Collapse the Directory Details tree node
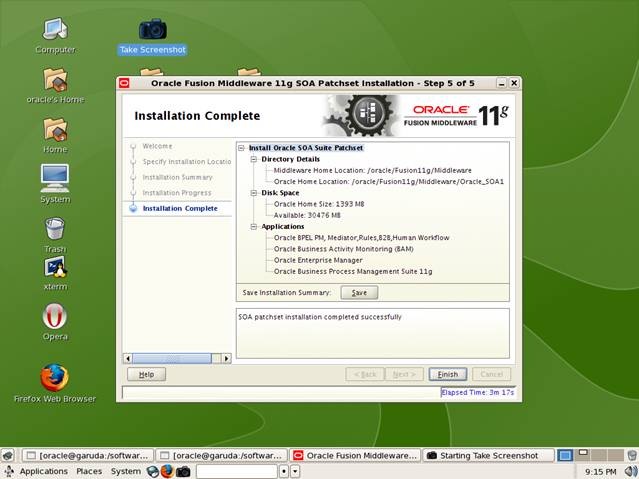Screen dimensions: 639x479 pyautogui.click(x=253, y=159)
